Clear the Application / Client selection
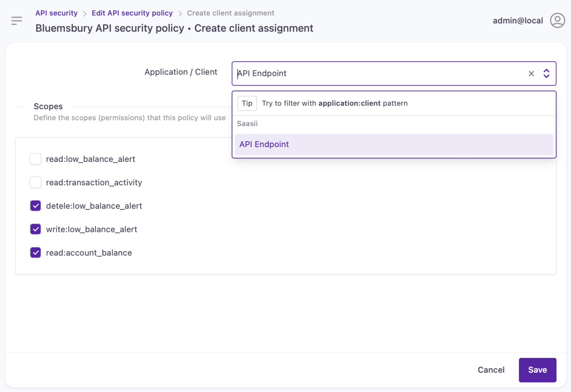Viewport: 571px width, 392px height. [531, 73]
